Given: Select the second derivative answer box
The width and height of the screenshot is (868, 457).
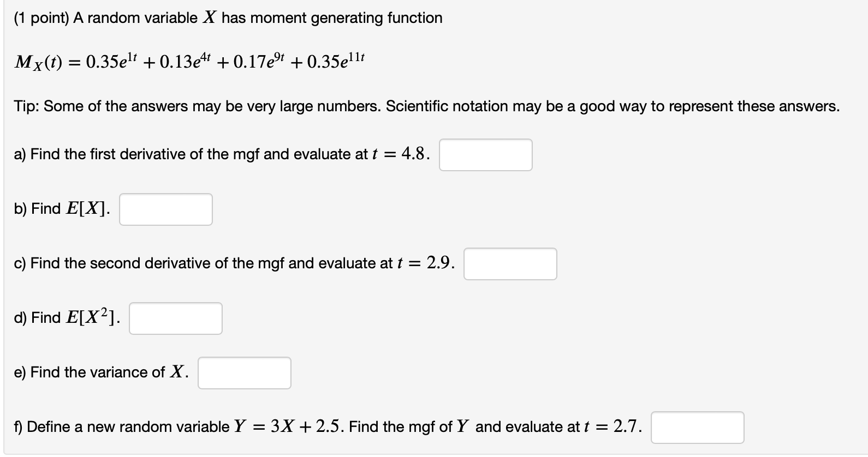Looking at the screenshot, I should (510, 264).
